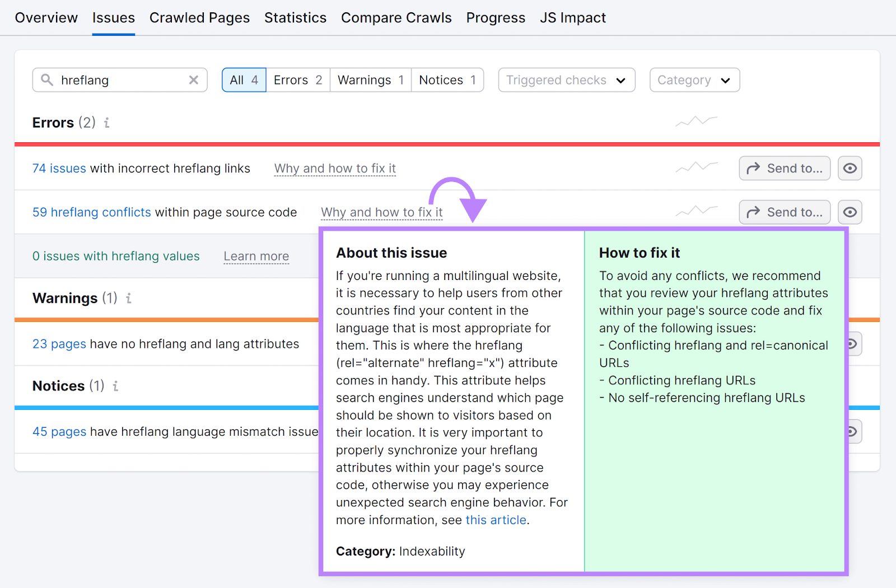Follow 'this article' link in popup

496,520
